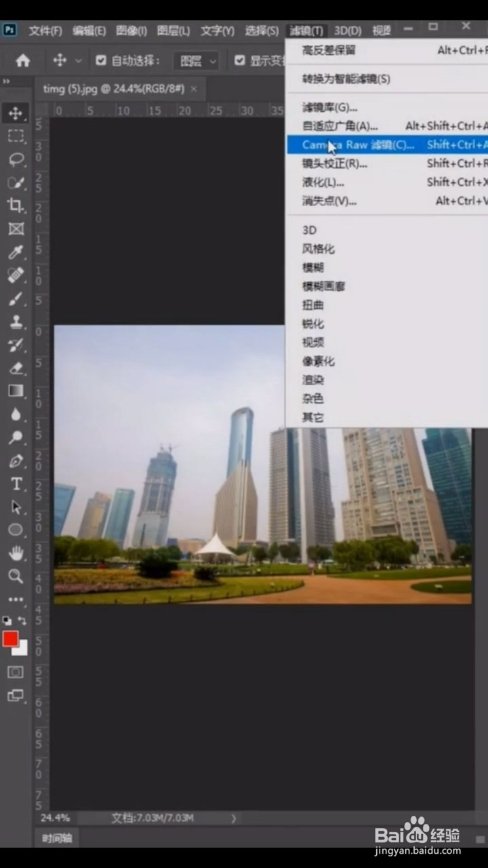Open the 图层(L) menu
Screen dimensions: 488x868
(174, 31)
